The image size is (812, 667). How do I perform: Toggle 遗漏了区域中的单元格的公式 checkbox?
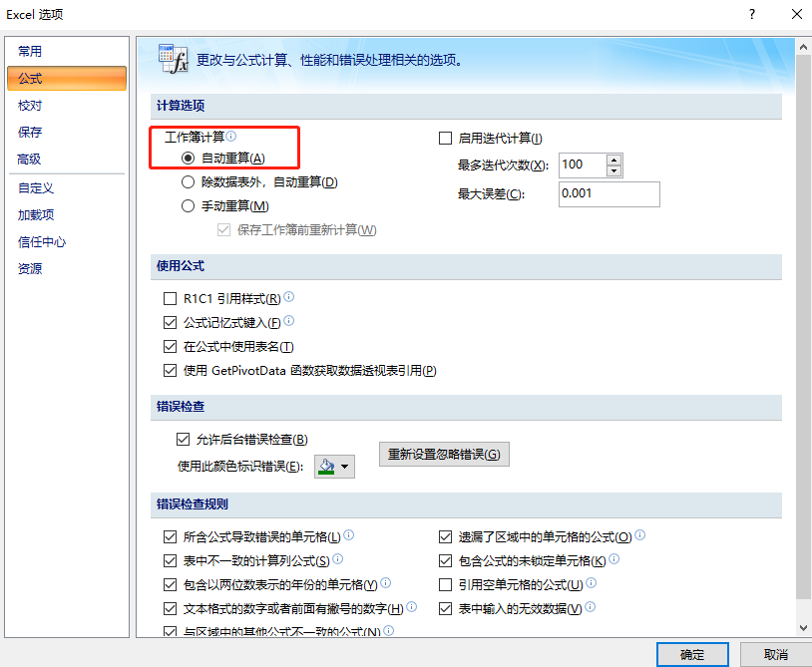click(445, 536)
